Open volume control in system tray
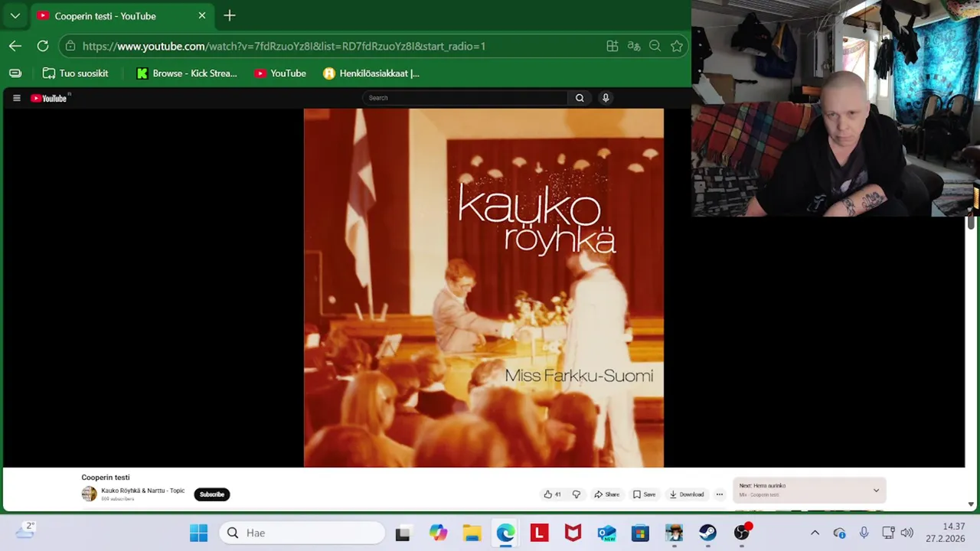Image resolution: width=980 pixels, height=551 pixels. coord(906,533)
